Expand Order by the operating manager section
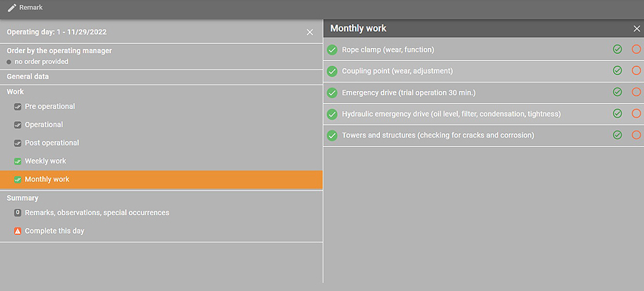Viewport: 644px width, 291px height. [x=59, y=51]
